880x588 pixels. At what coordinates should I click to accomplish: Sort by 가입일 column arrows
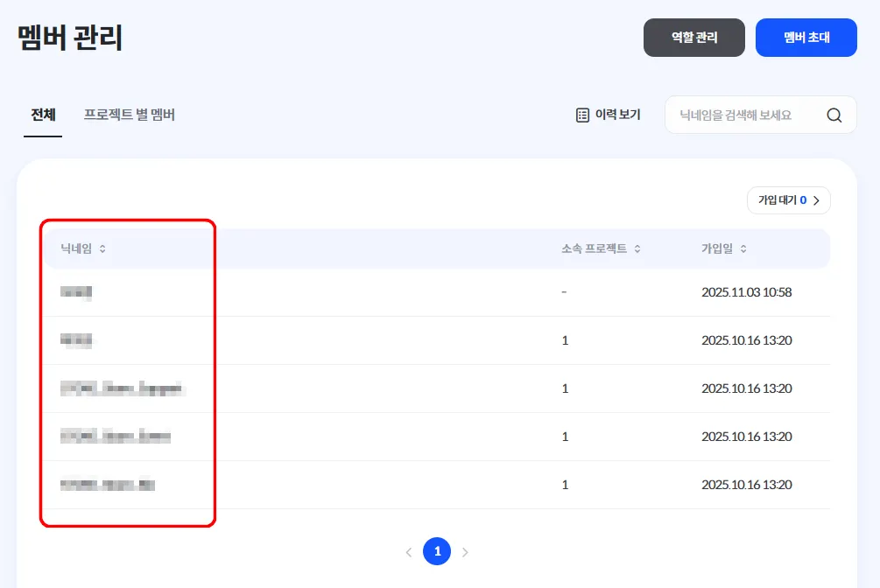pyautogui.click(x=743, y=249)
